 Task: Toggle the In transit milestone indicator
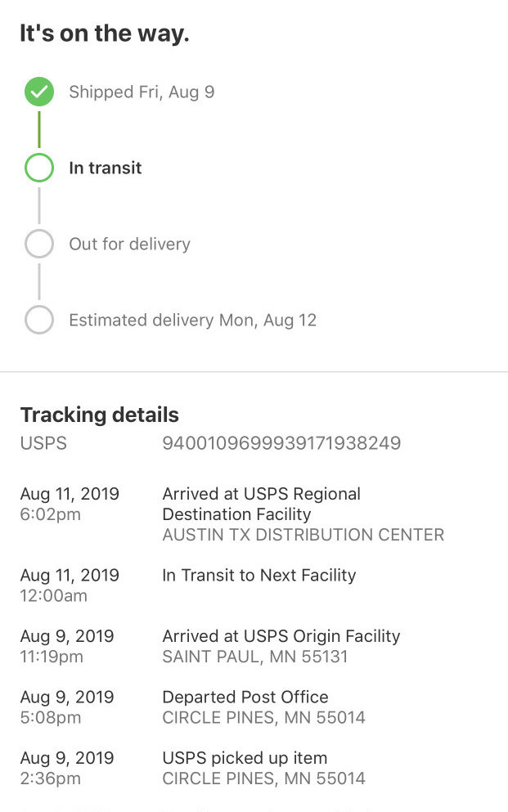(38, 168)
